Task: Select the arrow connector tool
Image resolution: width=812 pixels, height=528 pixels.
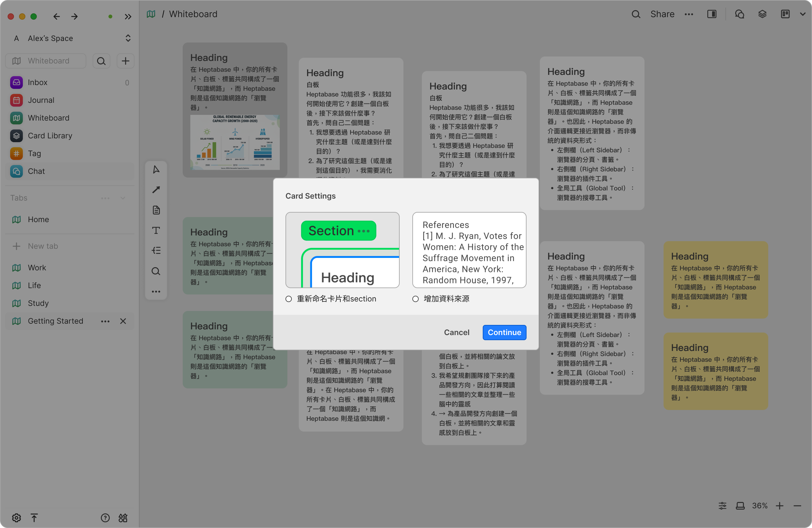Action: pyautogui.click(x=156, y=190)
